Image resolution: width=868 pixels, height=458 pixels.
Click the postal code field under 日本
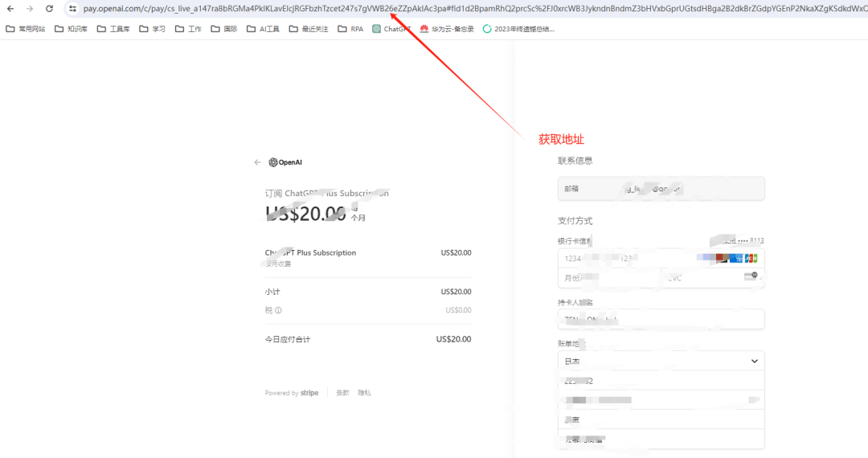pyautogui.click(x=661, y=381)
